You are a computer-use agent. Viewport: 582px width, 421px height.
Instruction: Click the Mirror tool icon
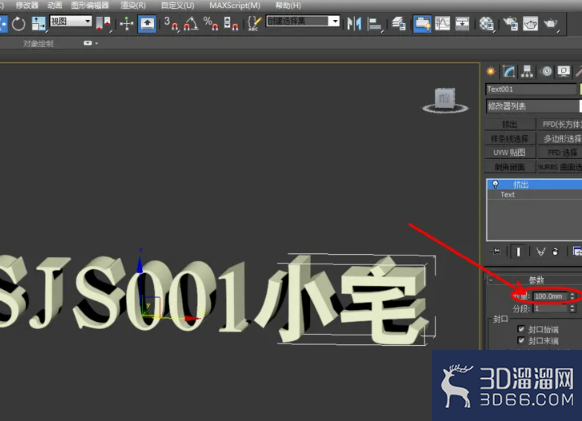pyautogui.click(x=354, y=24)
